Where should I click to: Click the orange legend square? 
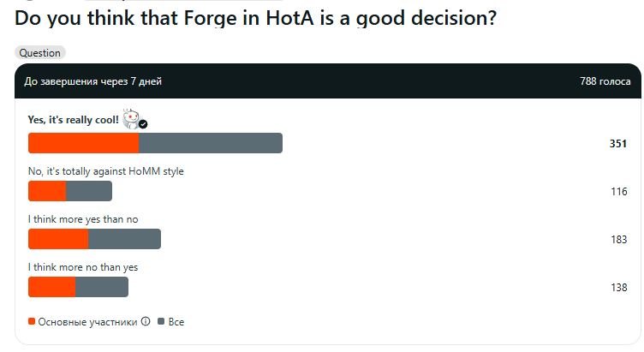click(32, 321)
